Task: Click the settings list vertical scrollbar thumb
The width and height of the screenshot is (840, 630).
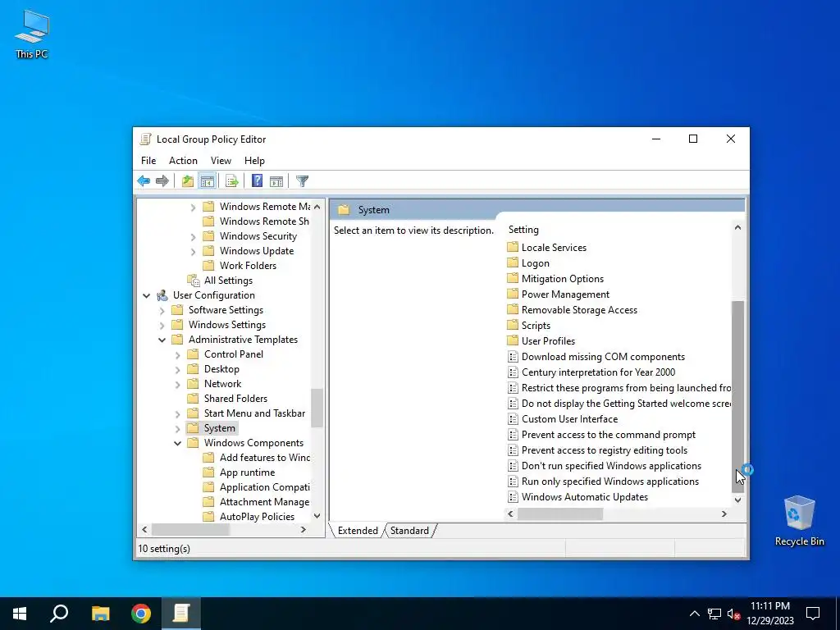Action: coord(737,396)
